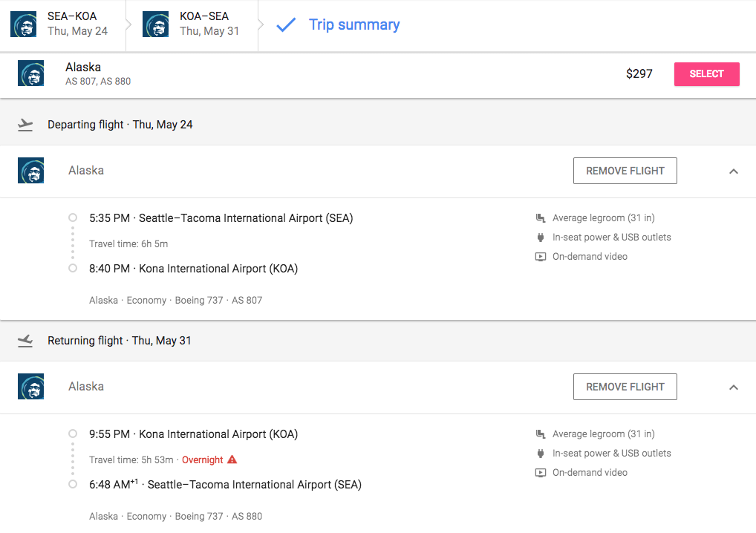This screenshot has height=533, width=756.
Task: Click the departing flight's legroom seat icon
Action: click(x=541, y=218)
